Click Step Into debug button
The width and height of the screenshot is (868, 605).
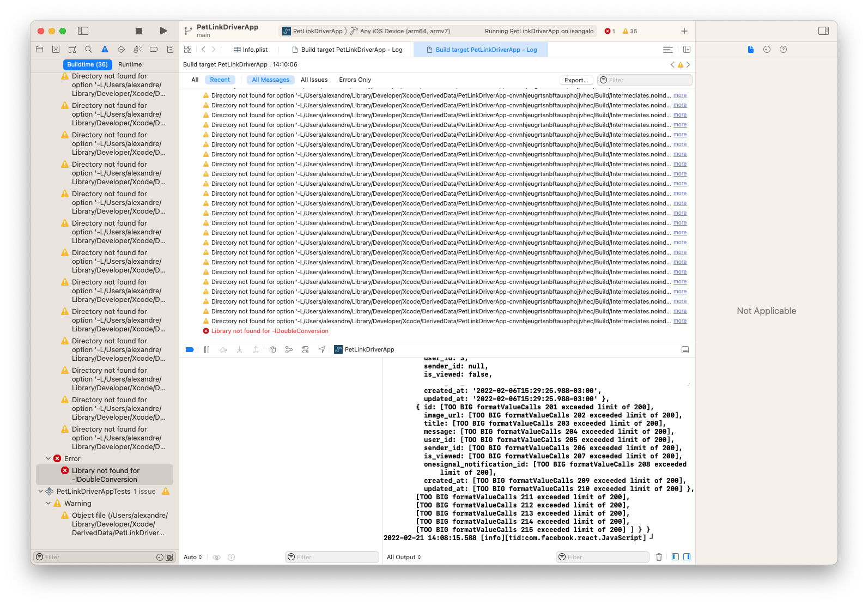[x=239, y=349]
